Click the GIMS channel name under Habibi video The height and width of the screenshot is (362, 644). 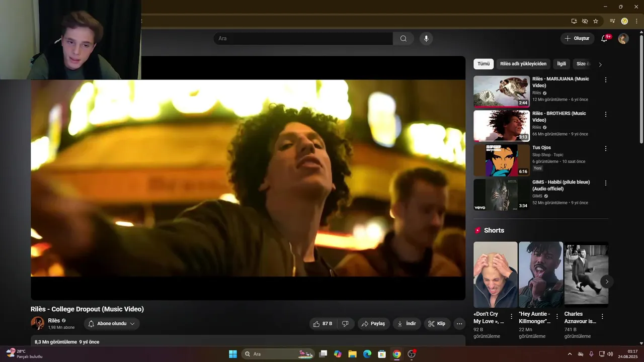click(537, 196)
